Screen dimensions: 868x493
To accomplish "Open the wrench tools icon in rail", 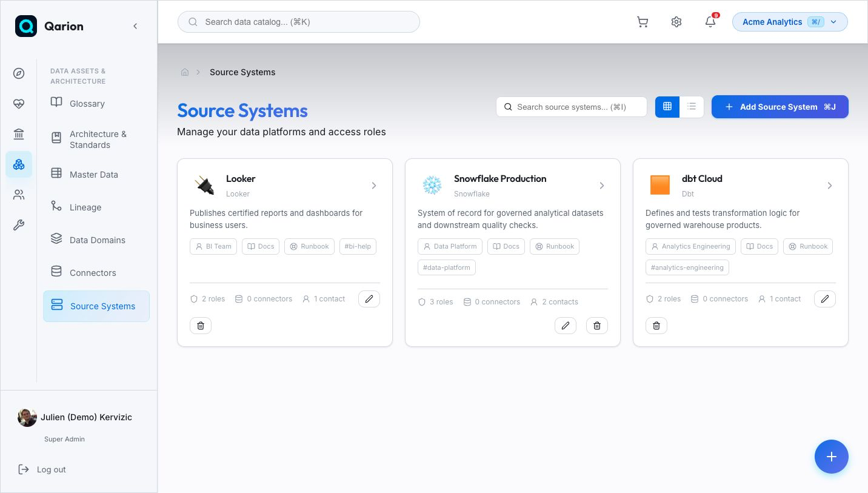I will pos(19,226).
